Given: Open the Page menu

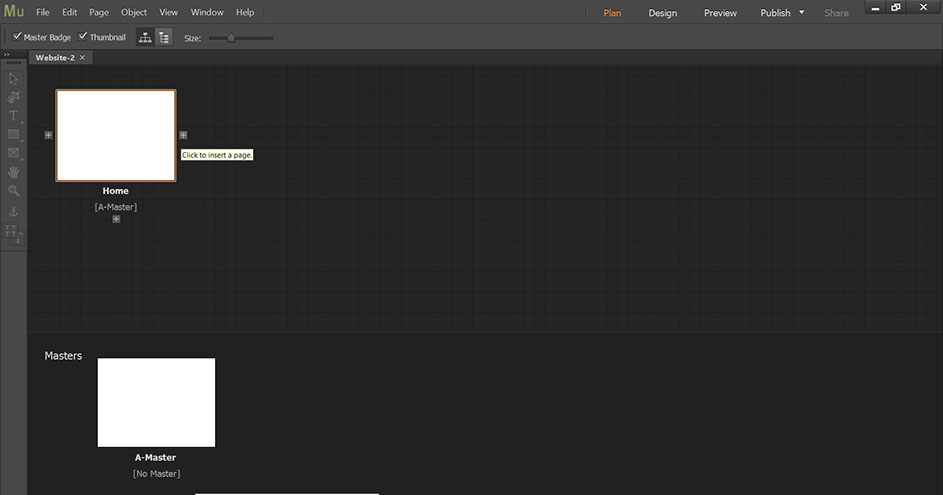Looking at the screenshot, I should click(x=99, y=12).
